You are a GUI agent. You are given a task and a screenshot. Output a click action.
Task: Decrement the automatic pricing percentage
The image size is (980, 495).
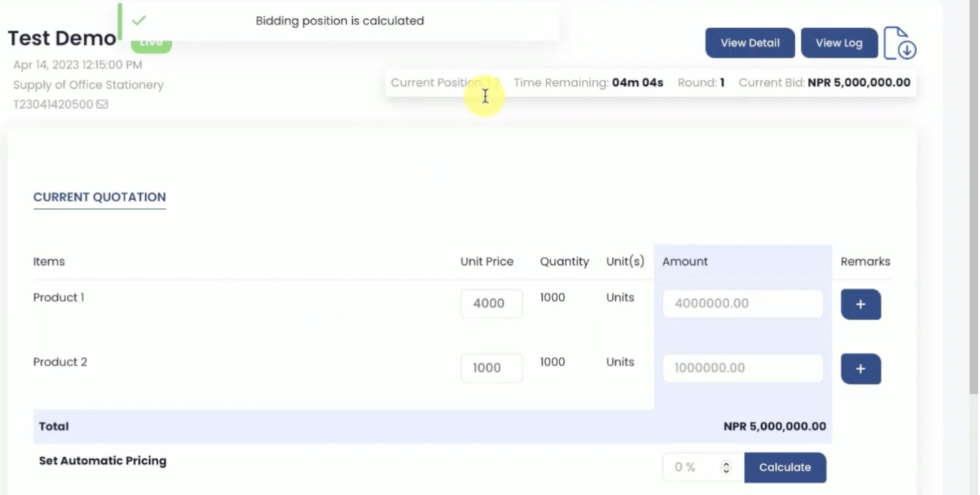pyautogui.click(x=726, y=471)
